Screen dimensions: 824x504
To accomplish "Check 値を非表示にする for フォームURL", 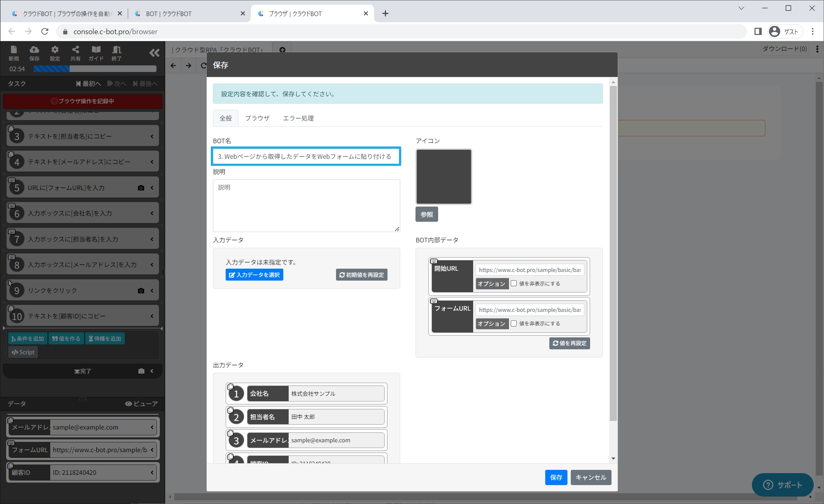I will click(514, 323).
